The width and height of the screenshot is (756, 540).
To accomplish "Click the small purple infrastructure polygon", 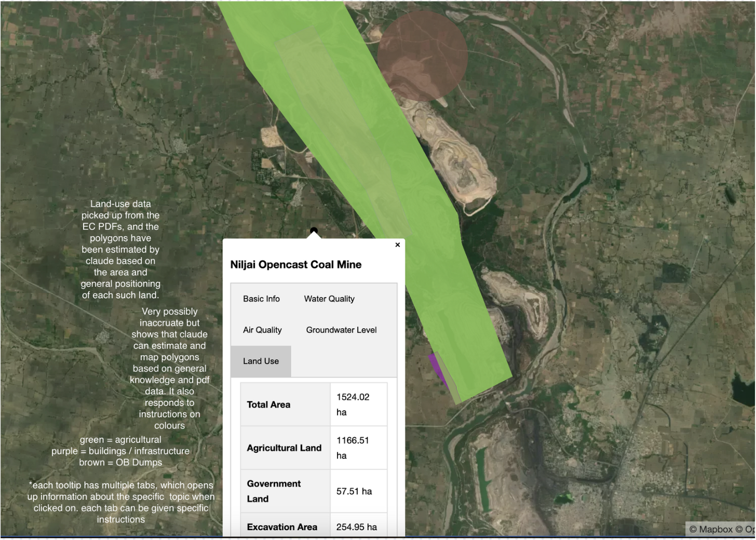I will 436,367.
